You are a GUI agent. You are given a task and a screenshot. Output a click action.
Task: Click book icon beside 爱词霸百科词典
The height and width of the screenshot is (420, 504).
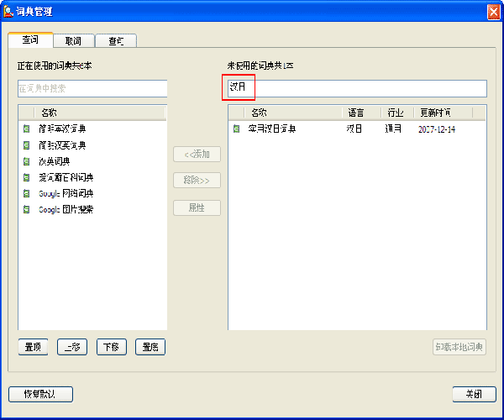tap(26, 177)
